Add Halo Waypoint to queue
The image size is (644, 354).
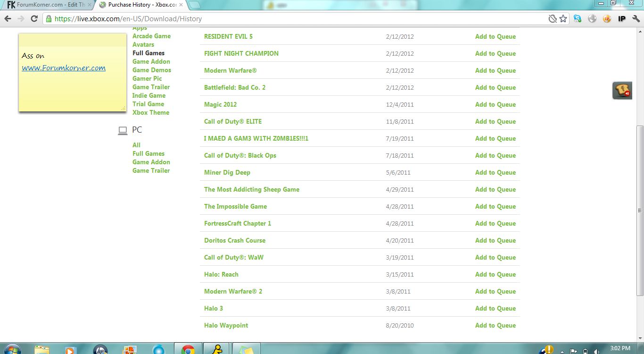[495, 325]
